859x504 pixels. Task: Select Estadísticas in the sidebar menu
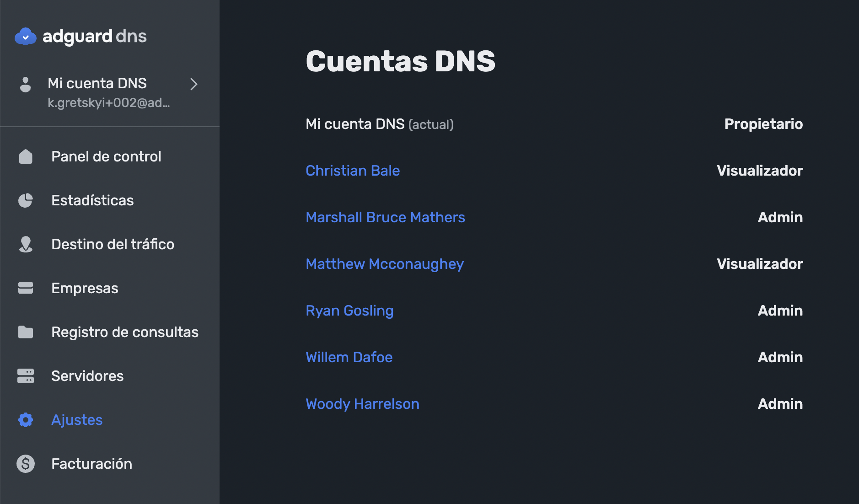coord(92,200)
